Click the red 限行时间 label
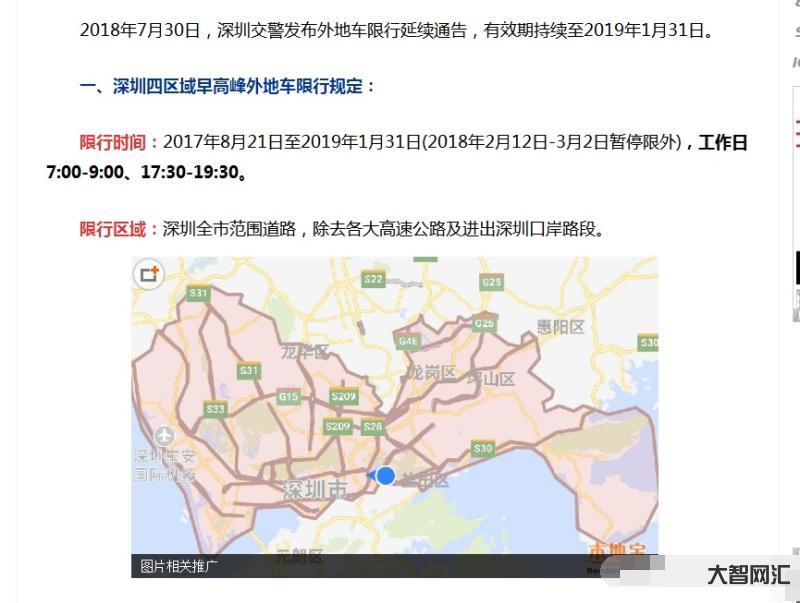Screen dimensions: 800x603 pos(119,142)
